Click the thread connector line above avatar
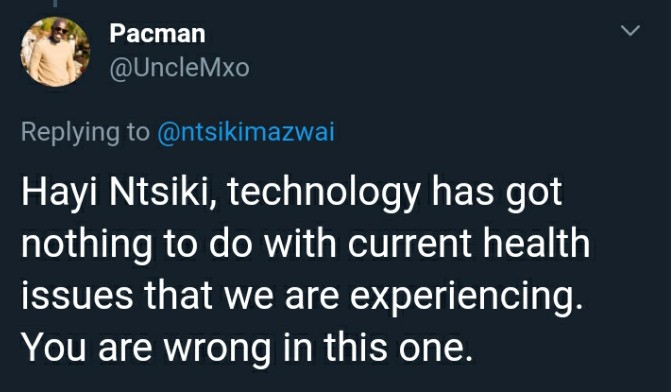The height and width of the screenshot is (392, 671). [55, 3]
